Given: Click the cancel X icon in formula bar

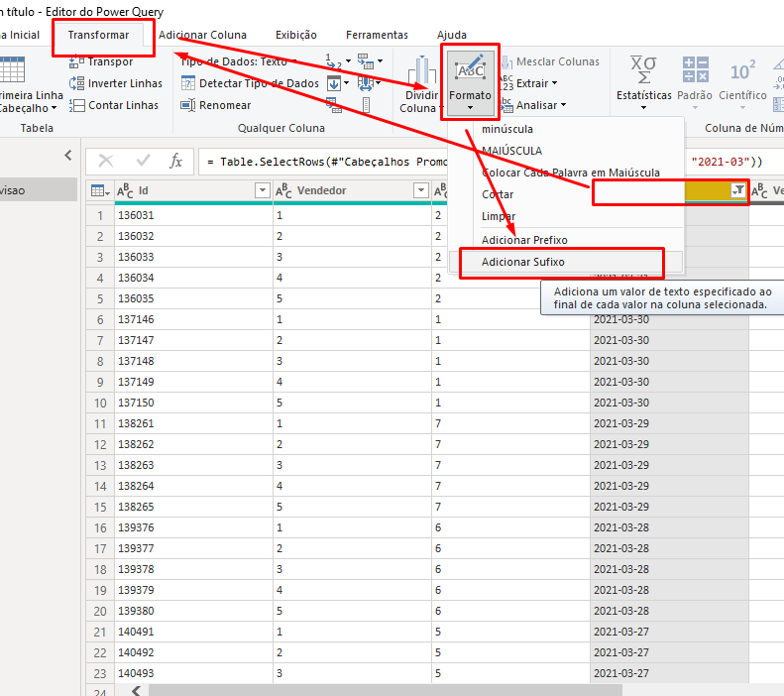Looking at the screenshot, I should 105,161.
